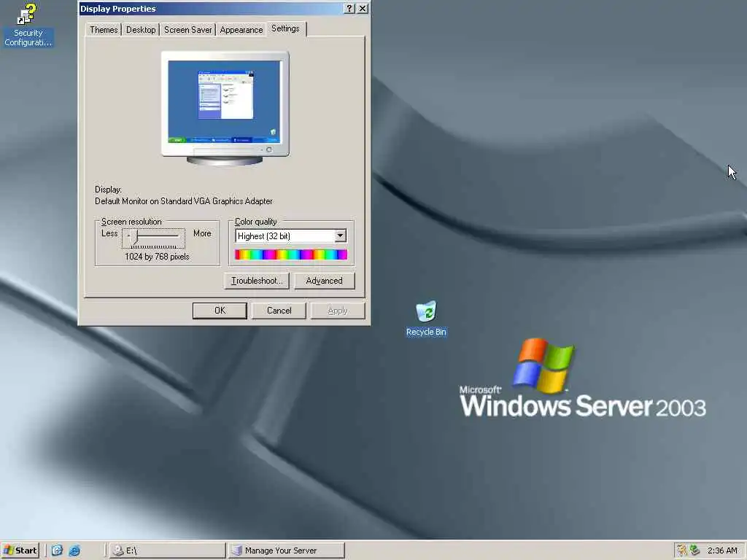Click the Troubleshoot button
This screenshot has height=560, width=747.
(x=257, y=281)
